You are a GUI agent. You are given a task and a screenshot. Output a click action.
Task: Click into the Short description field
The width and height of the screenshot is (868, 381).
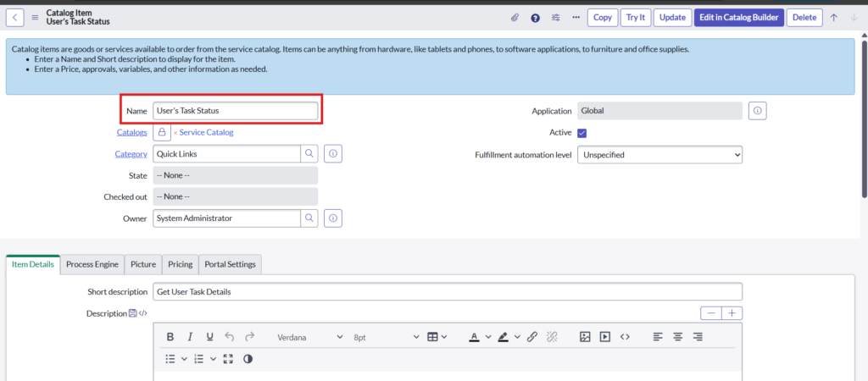coord(448,291)
